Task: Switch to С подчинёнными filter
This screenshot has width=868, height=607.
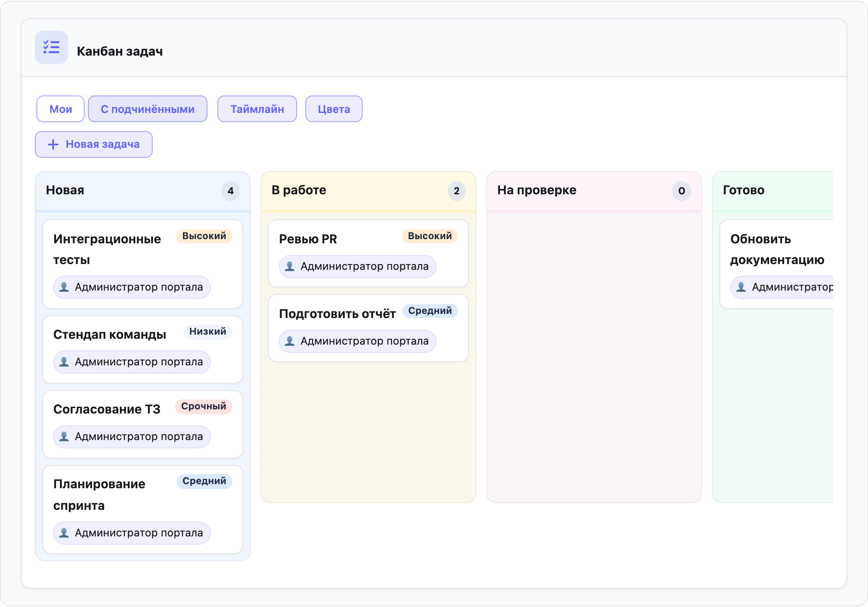Action: [x=148, y=109]
